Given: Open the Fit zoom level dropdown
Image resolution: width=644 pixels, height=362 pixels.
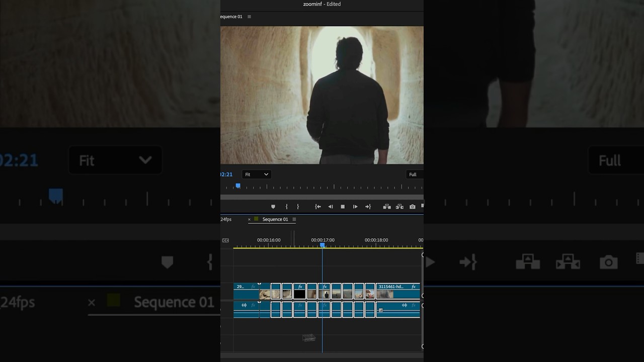Looking at the screenshot, I should [x=257, y=174].
